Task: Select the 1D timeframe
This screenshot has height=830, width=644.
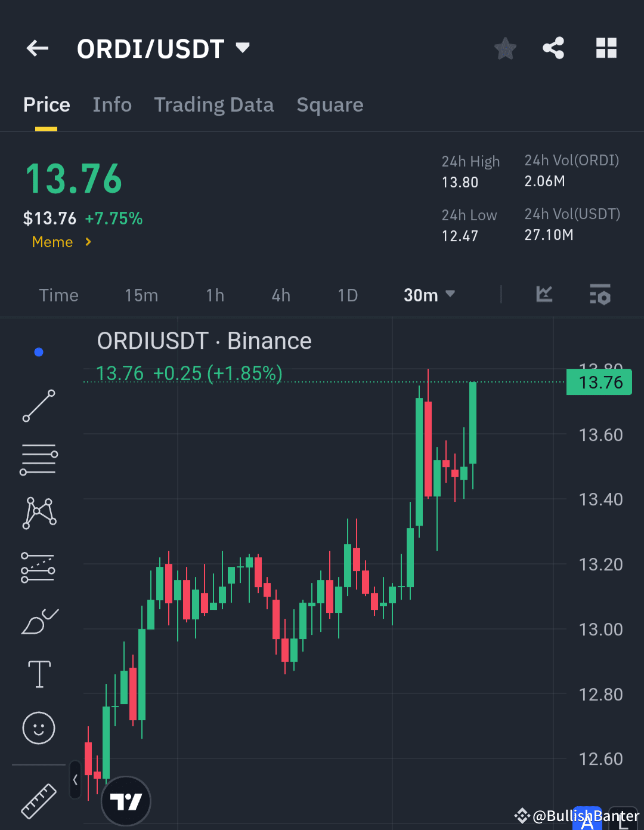Action: (348, 294)
